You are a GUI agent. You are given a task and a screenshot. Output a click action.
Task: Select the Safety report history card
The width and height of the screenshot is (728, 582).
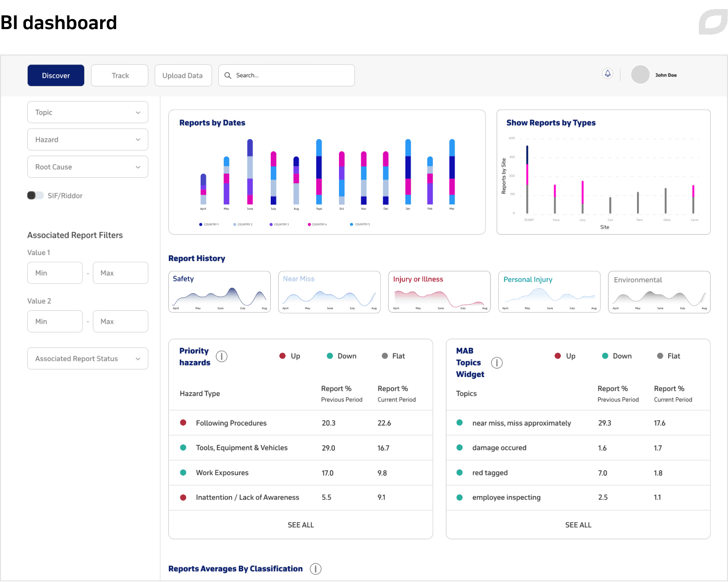click(x=219, y=292)
